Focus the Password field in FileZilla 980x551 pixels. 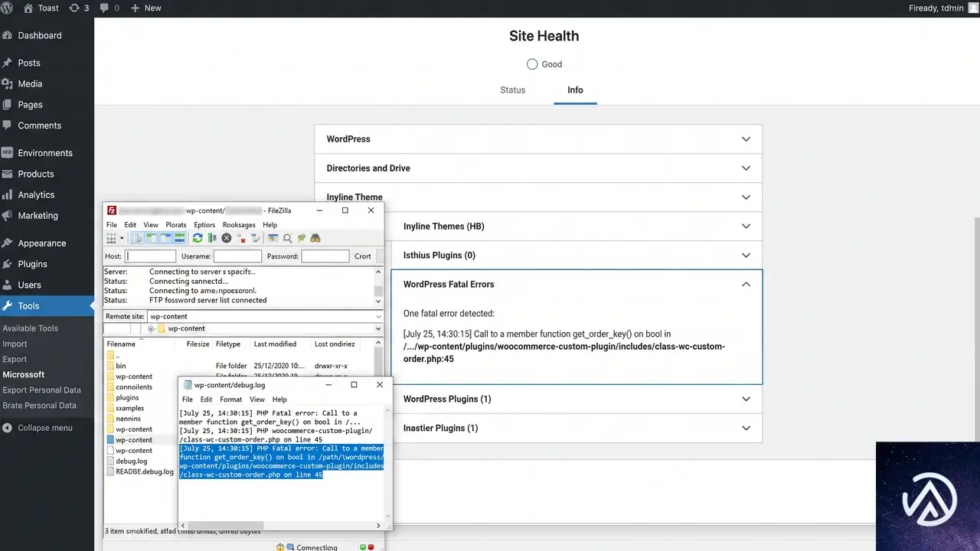pyautogui.click(x=325, y=256)
